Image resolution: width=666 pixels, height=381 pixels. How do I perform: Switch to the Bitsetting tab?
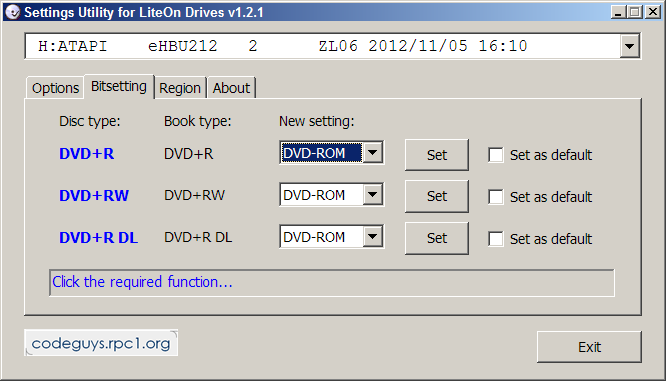(119, 86)
